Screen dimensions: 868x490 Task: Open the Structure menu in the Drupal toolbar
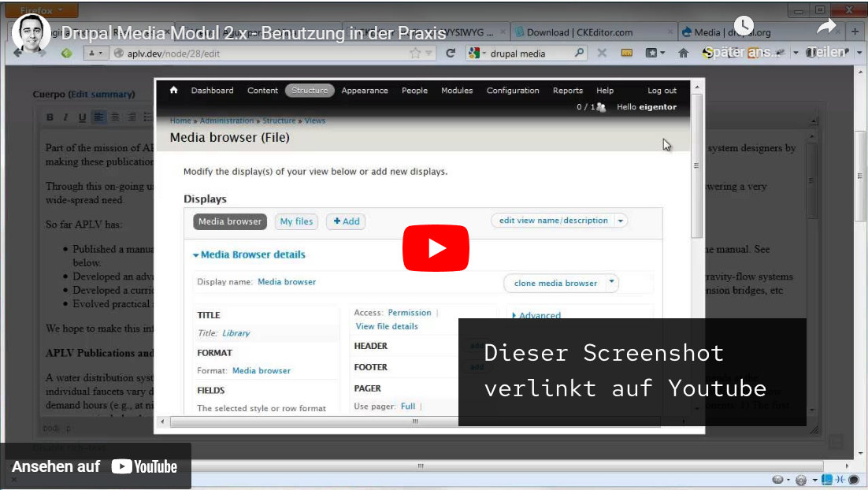[x=309, y=90]
